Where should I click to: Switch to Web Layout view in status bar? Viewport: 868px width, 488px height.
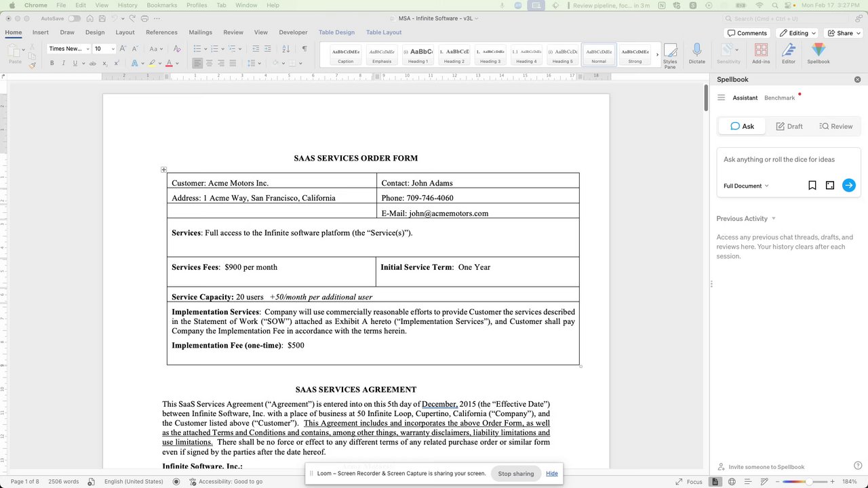click(732, 481)
